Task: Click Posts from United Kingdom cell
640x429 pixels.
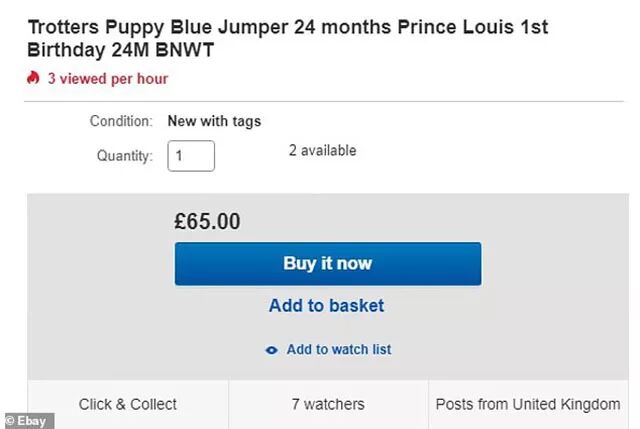Action: click(x=528, y=405)
